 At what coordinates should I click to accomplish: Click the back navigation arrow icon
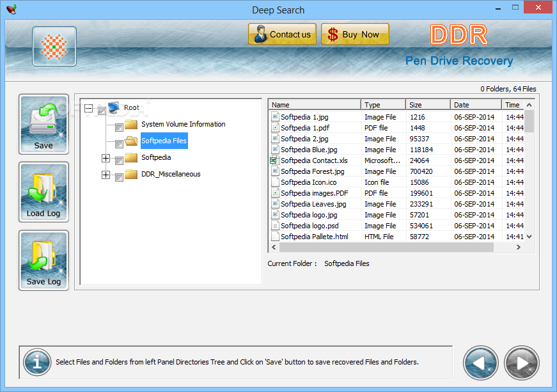pos(480,363)
